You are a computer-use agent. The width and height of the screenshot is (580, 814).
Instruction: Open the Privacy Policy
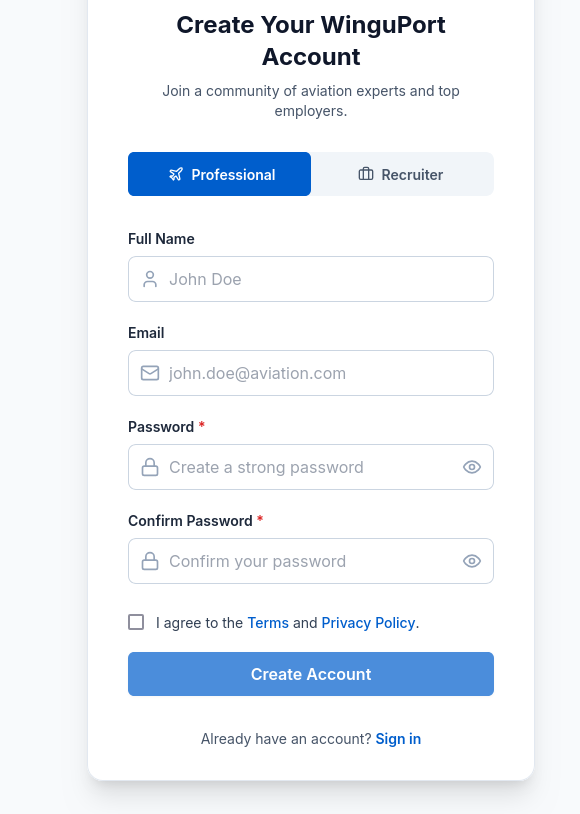368,622
